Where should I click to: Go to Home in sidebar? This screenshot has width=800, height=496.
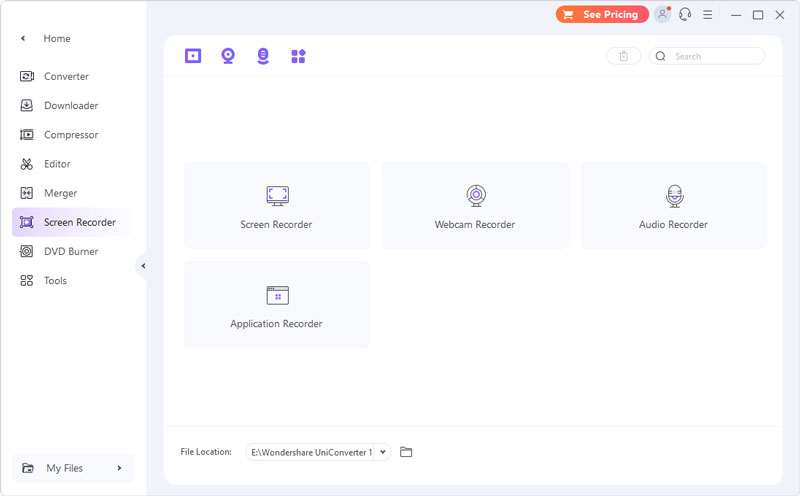click(57, 38)
